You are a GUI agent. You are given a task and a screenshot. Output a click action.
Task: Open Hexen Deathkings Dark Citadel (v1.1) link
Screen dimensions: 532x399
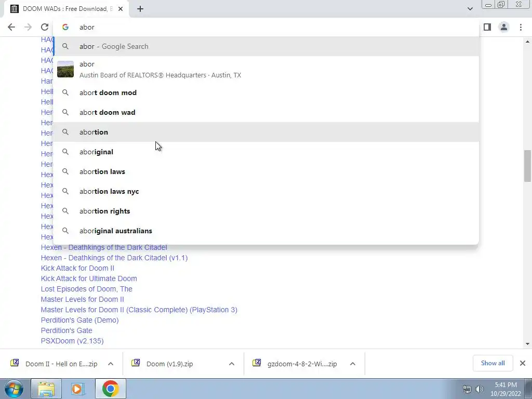(x=114, y=258)
